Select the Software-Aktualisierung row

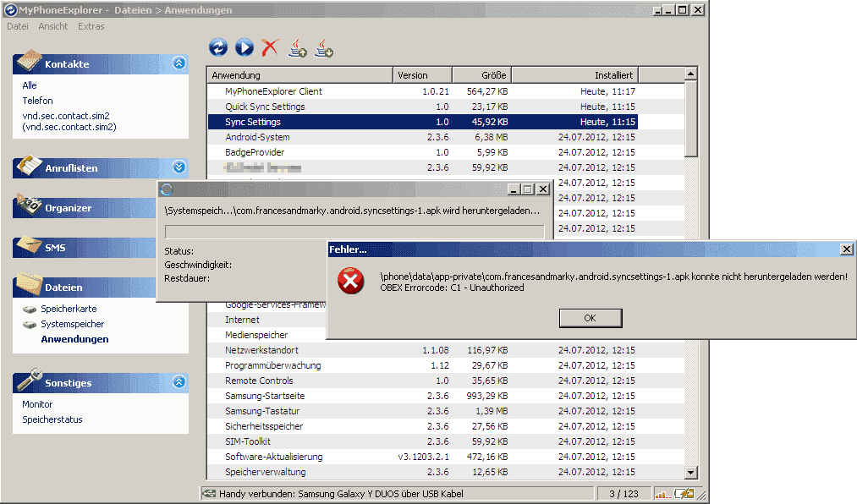(446, 457)
